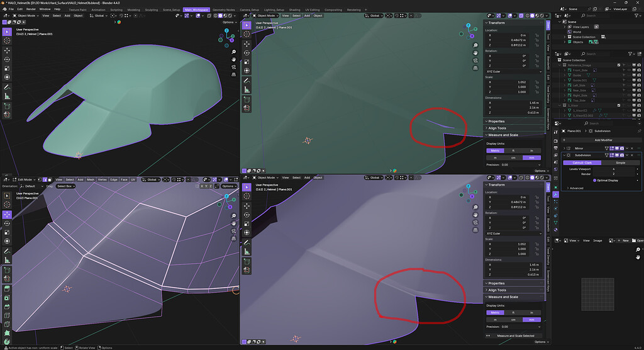Toggle camera view gizmo in helmet overview viewport
Viewport: 644px width, 350px height.
[x=234, y=67]
